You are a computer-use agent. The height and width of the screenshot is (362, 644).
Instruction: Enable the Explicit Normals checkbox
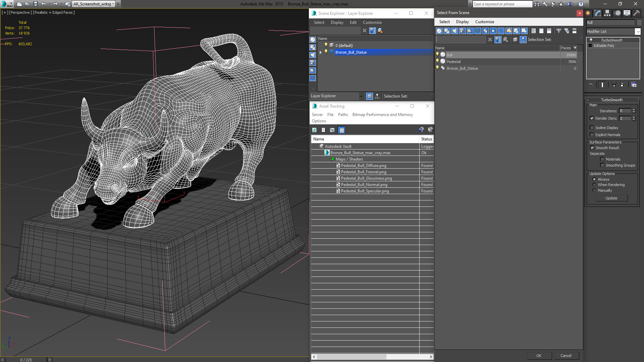[592, 135]
